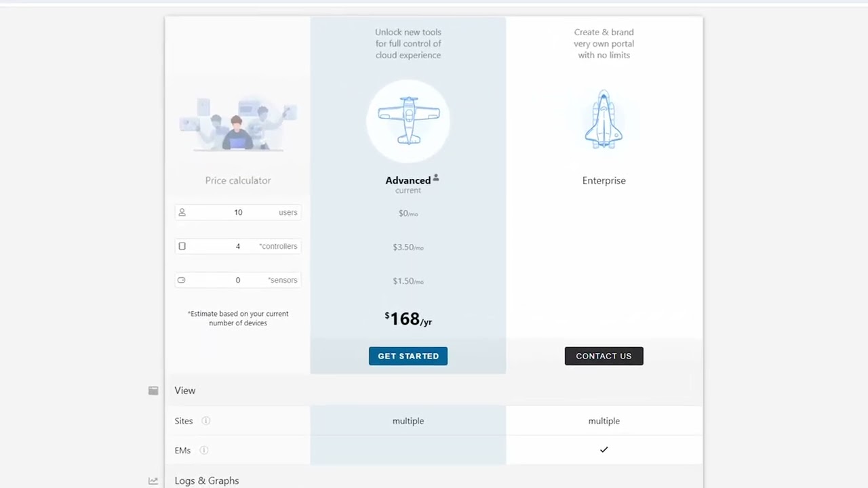This screenshot has height=488, width=868.
Task: Click the user icon beside Advanced label
Action: [436, 178]
